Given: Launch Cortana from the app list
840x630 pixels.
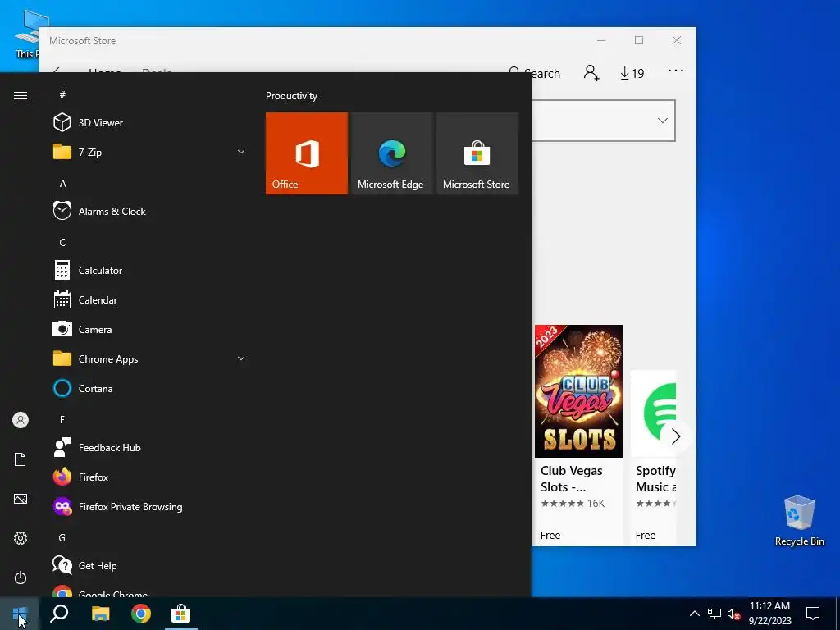Looking at the screenshot, I should click(150, 388).
